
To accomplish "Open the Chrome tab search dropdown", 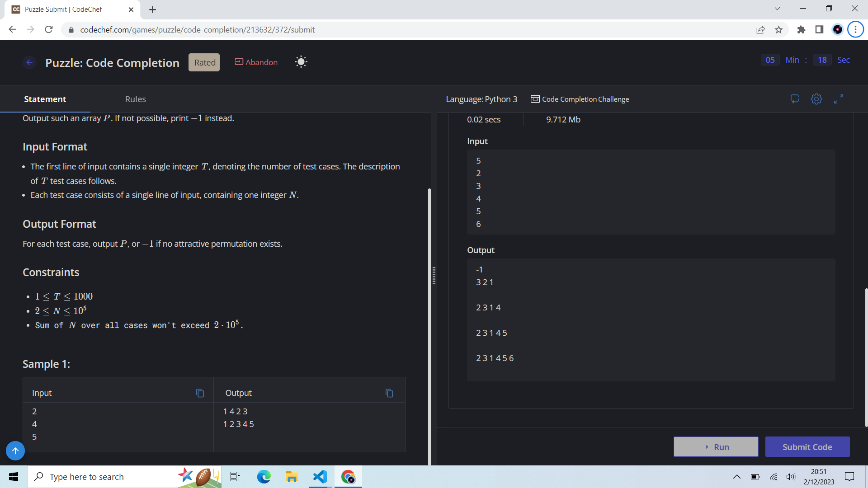I will click(x=777, y=9).
